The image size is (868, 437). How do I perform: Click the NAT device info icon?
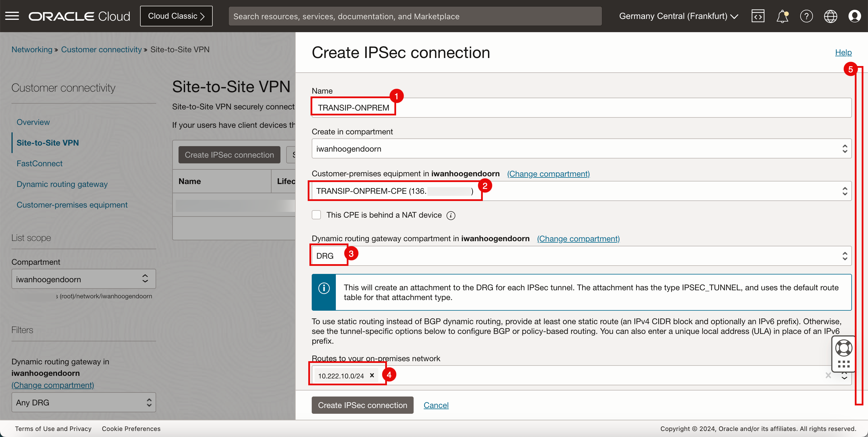pos(451,215)
